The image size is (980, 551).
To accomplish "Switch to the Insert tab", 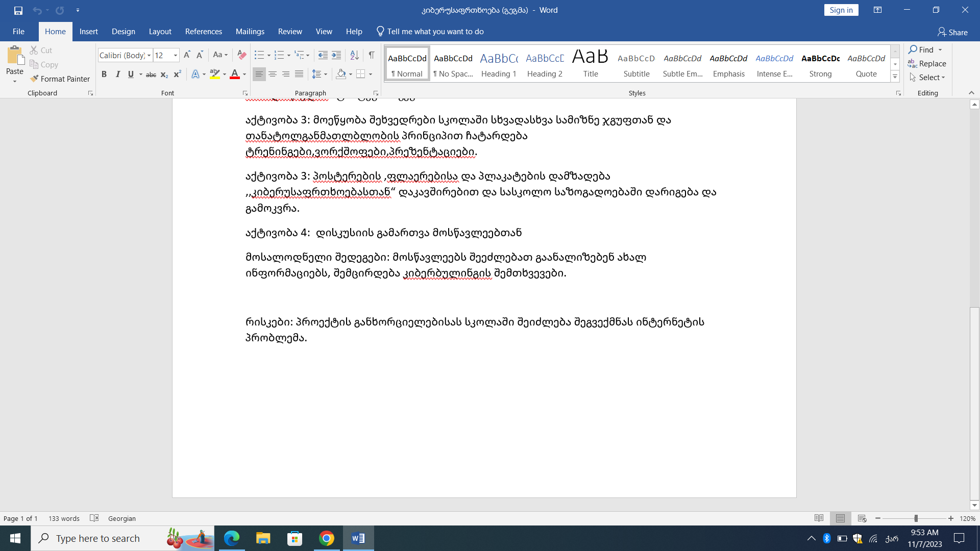I will (x=89, y=32).
